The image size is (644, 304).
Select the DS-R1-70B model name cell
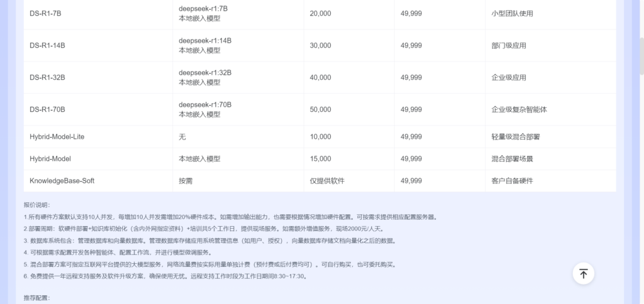coord(98,109)
